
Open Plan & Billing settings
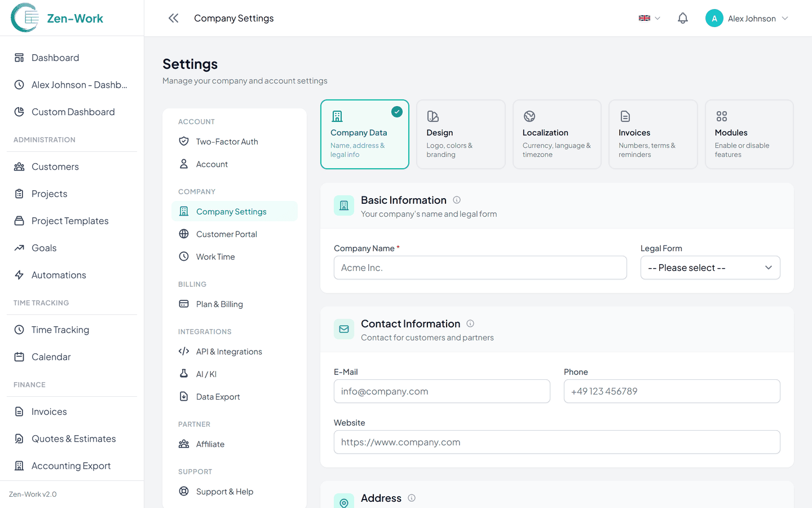[219, 304]
